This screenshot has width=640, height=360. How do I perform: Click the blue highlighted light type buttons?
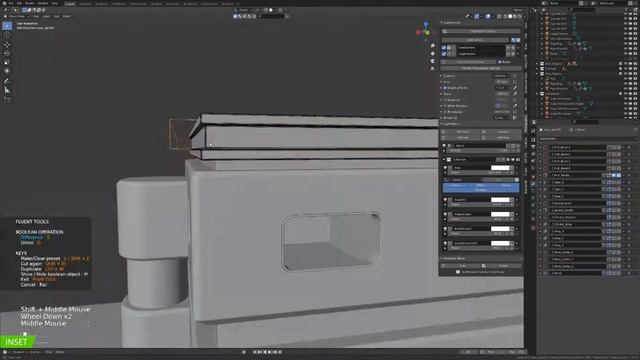(x=481, y=187)
